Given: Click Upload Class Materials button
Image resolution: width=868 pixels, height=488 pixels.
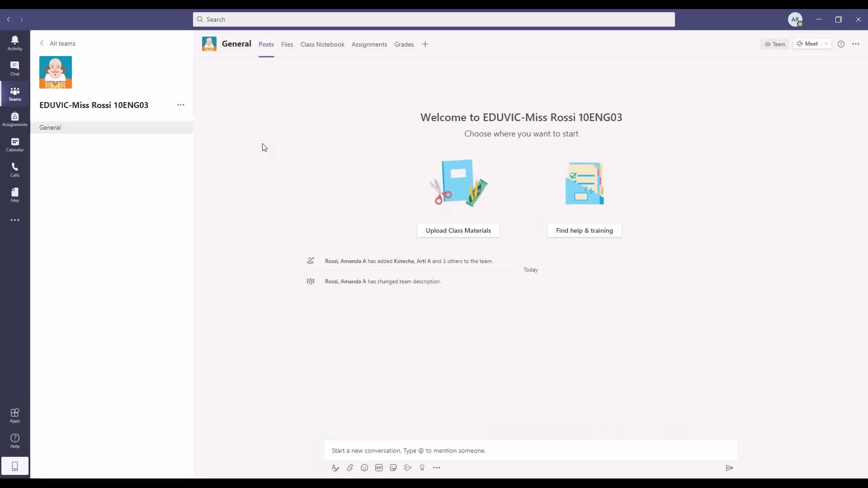Looking at the screenshot, I should (458, 230).
